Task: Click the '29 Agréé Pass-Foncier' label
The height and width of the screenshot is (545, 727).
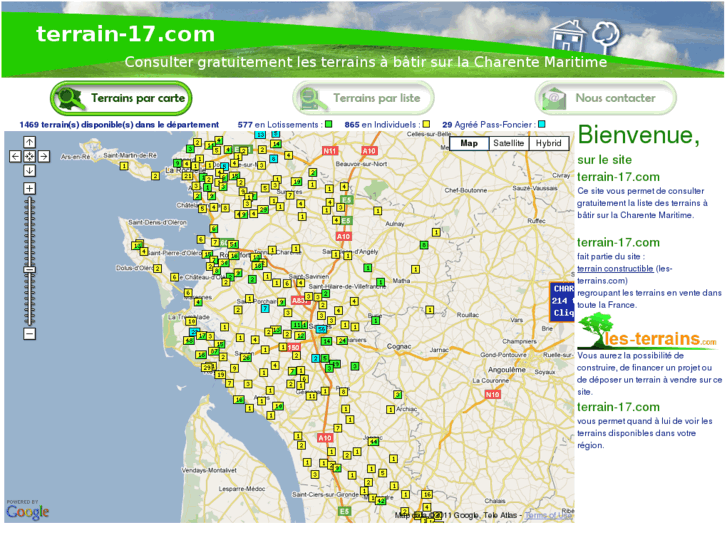Action: point(487,124)
